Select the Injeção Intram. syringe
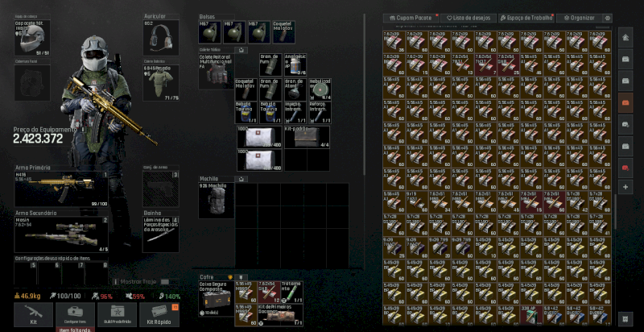 point(295,113)
